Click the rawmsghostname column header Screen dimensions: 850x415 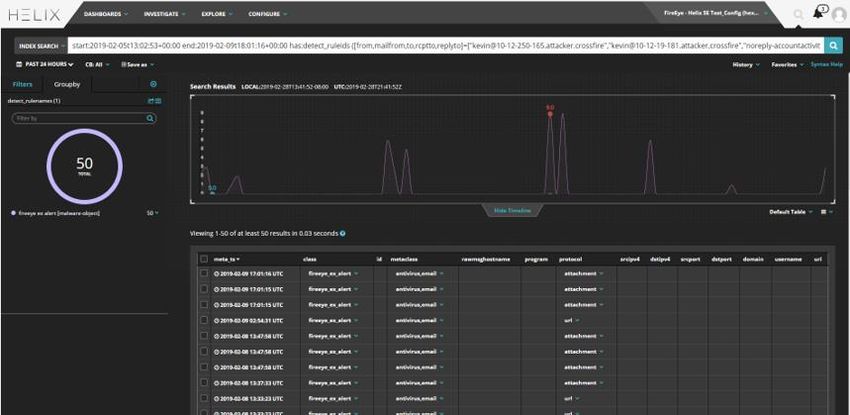click(x=486, y=260)
